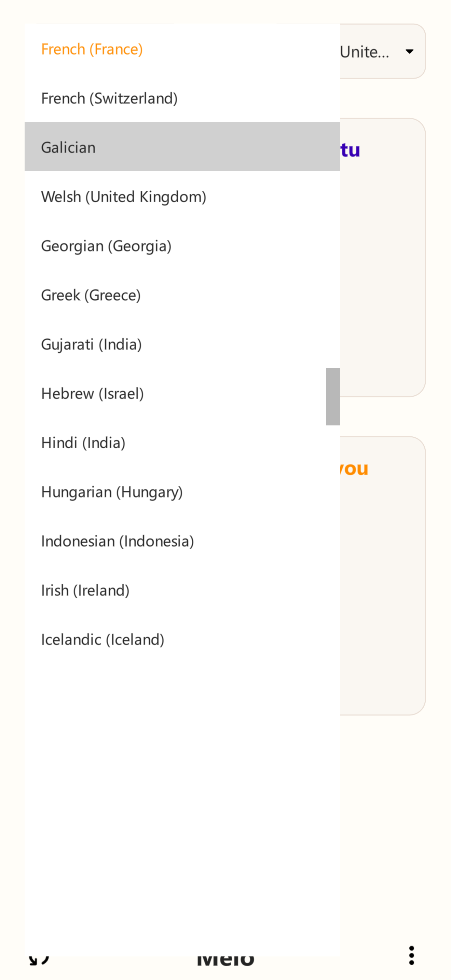Screen dimensions: 451x980
Task: Select Gujarati (India) language
Action: coord(182,343)
